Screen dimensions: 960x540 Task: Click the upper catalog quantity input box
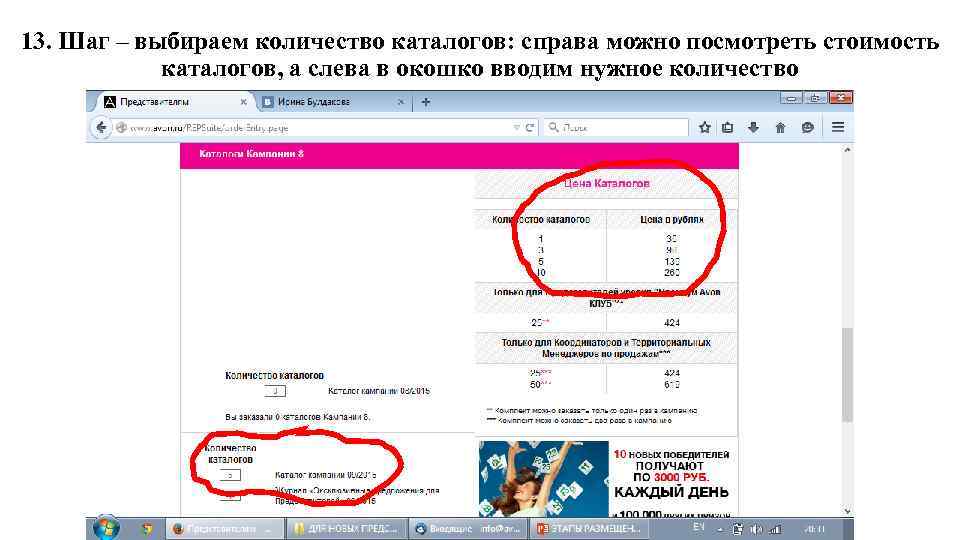click(275, 391)
